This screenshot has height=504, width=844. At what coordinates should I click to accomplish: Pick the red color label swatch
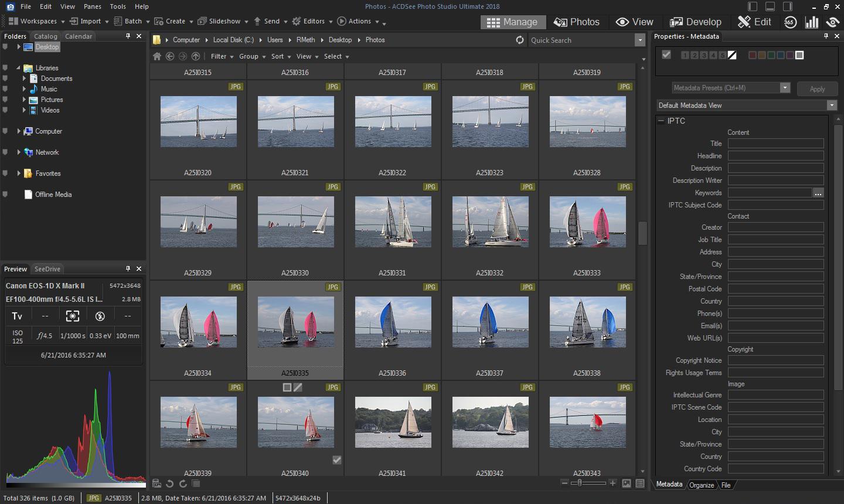pyautogui.click(x=753, y=55)
